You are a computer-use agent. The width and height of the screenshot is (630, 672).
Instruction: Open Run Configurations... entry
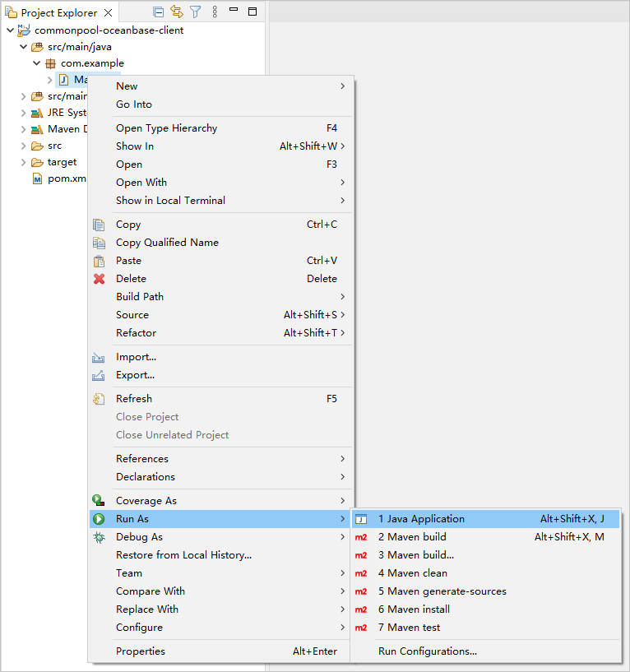pyautogui.click(x=427, y=651)
